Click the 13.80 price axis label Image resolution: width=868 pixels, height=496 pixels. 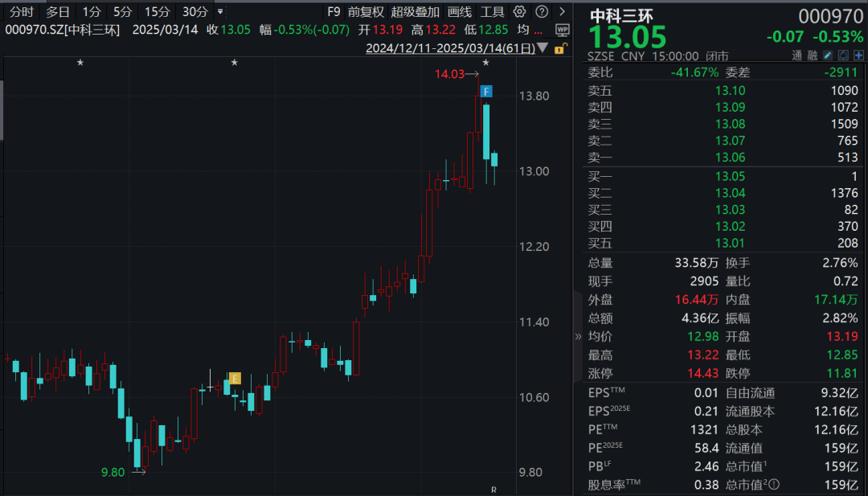coord(534,96)
